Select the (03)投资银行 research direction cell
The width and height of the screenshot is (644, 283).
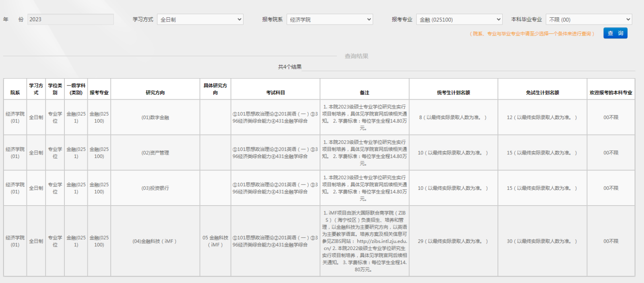(x=155, y=188)
